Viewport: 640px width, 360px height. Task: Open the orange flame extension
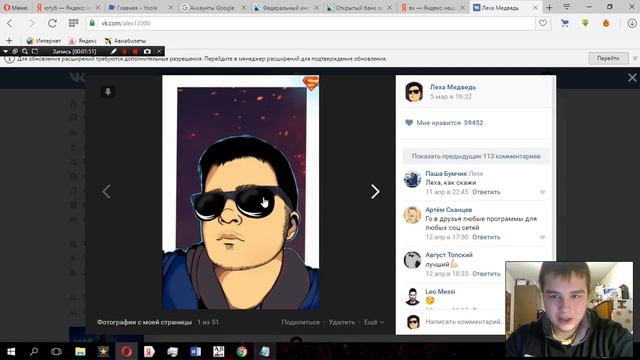tap(606, 23)
